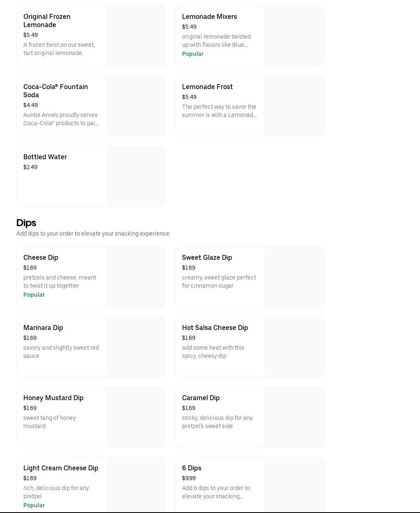Screen dimensions: 420x513
Task: Click the Bottled Water image placeholder
Action: [x=135, y=176]
